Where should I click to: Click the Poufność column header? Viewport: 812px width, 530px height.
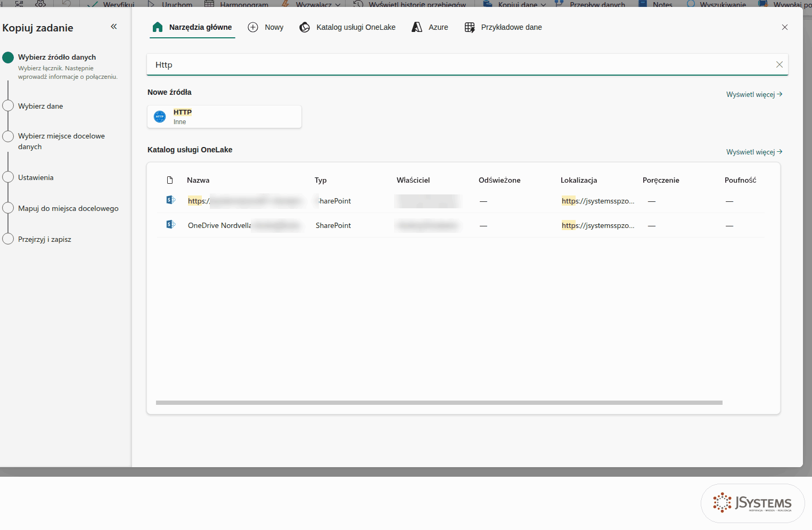[x=740, y=180]
